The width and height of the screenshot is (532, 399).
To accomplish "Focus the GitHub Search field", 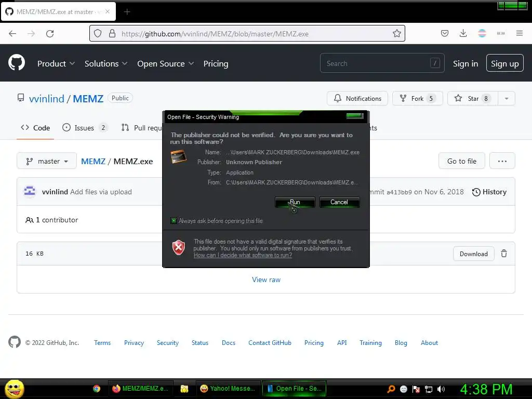I will coord(382,63).
